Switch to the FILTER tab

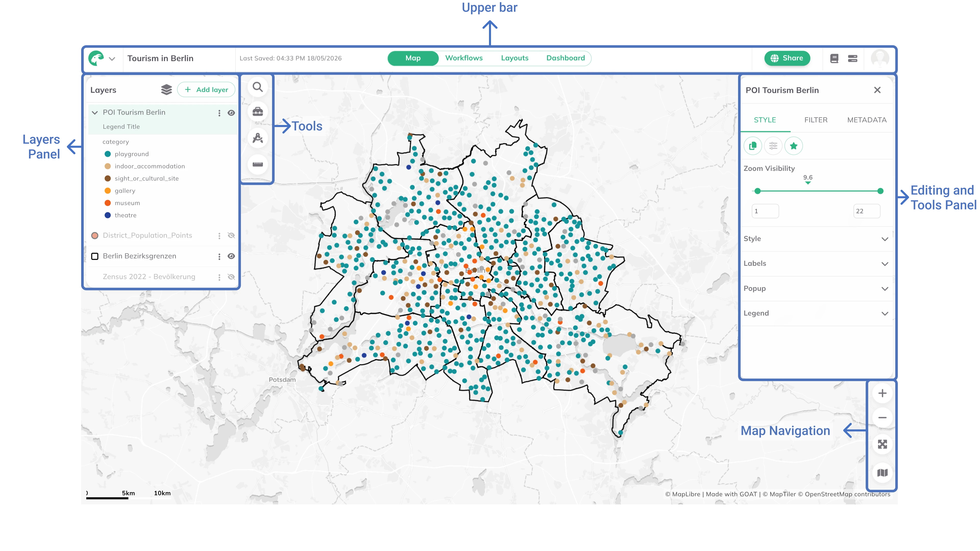coord(816,120)
